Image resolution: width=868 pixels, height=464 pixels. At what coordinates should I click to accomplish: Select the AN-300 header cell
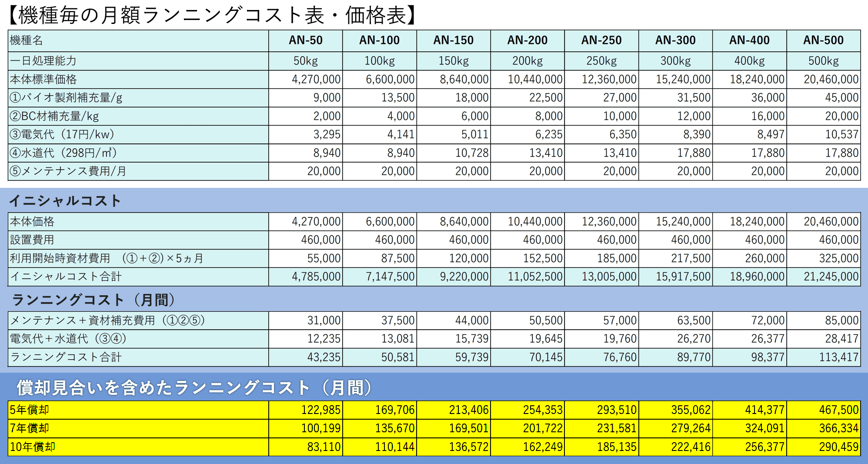click(675, 40)
